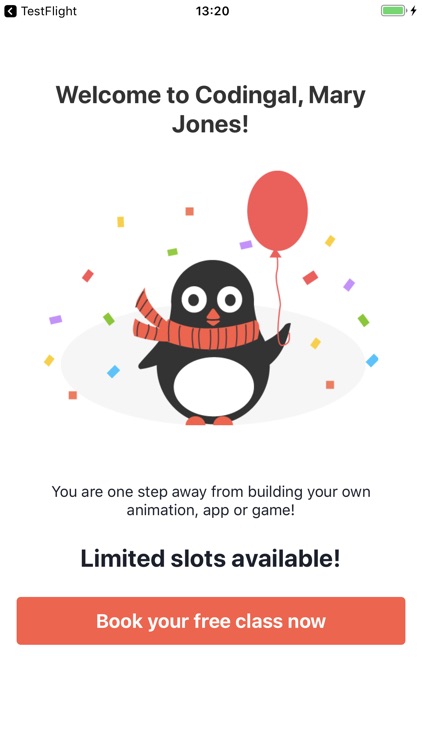Viewport: 422px width, 750px height.
Task: Return to TestFlight via status bar label
Action: 48,11
